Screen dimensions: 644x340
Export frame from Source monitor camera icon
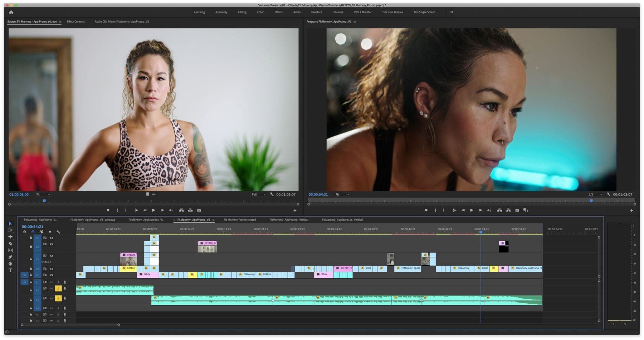point(199,210)
